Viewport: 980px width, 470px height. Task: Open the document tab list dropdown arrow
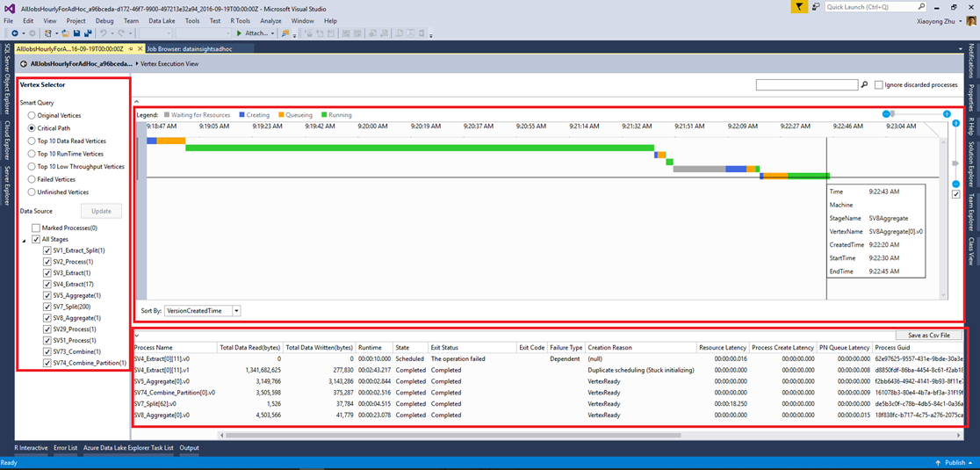(960, 48)
